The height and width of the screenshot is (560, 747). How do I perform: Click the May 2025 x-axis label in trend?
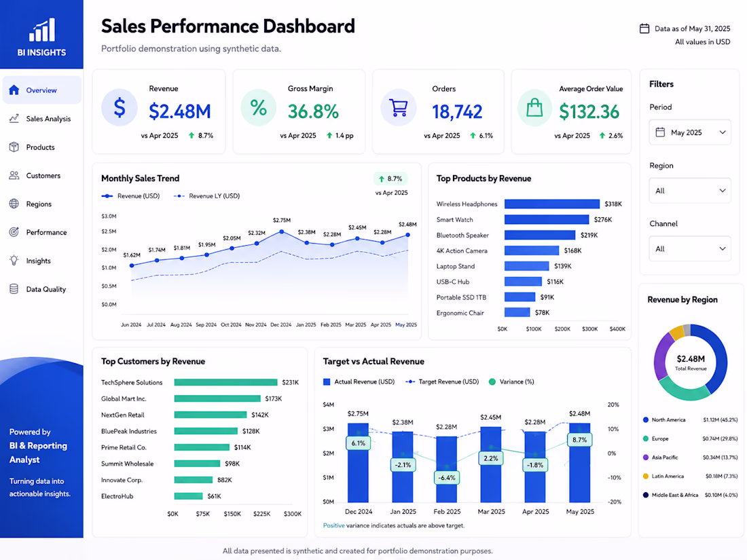click(406, 324)
